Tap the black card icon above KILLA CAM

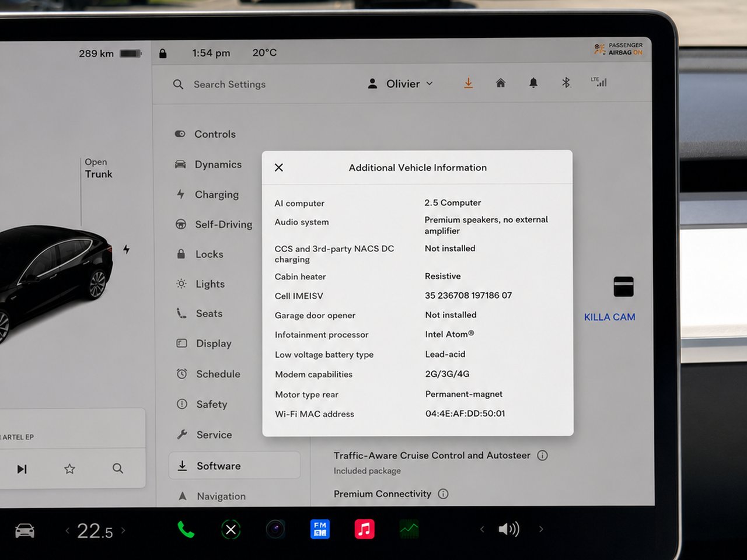pos(623,287)
